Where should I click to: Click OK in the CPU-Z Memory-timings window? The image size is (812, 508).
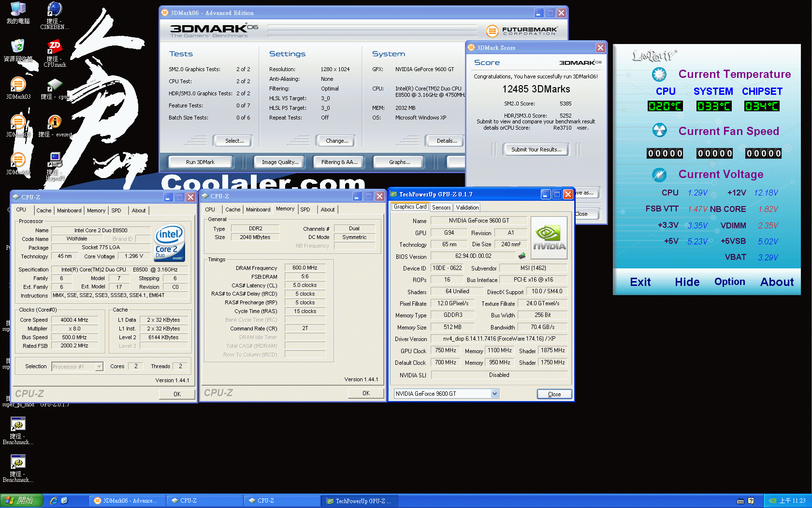[x=366, y=393]
